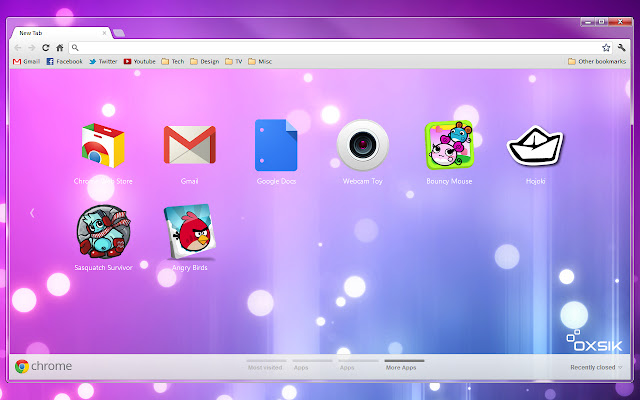Launch the Hojoki paper boat app
The height and width of the screenshot is (400, 640).
pos(535,145)
